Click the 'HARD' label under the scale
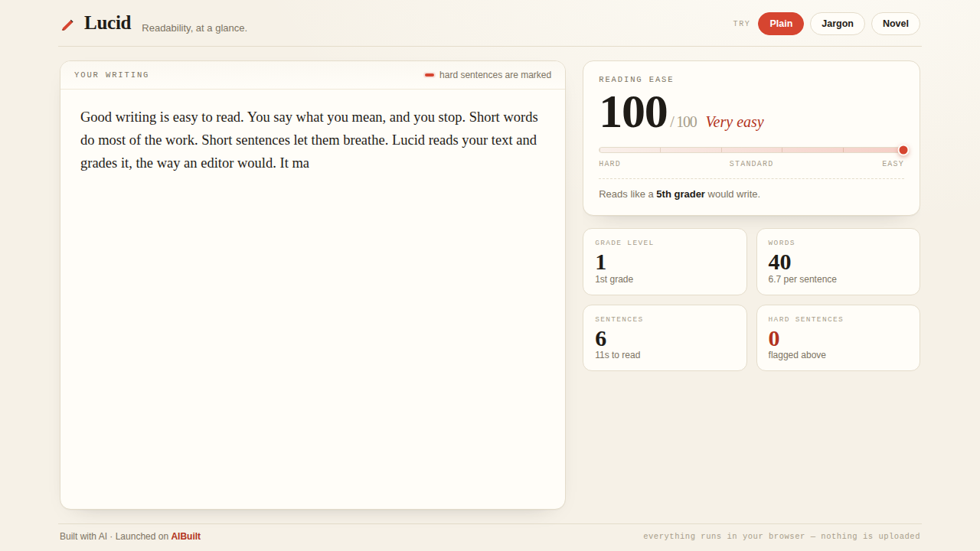Screen dimensions: 980x551 pyautogui.click(x=609, y=164)
